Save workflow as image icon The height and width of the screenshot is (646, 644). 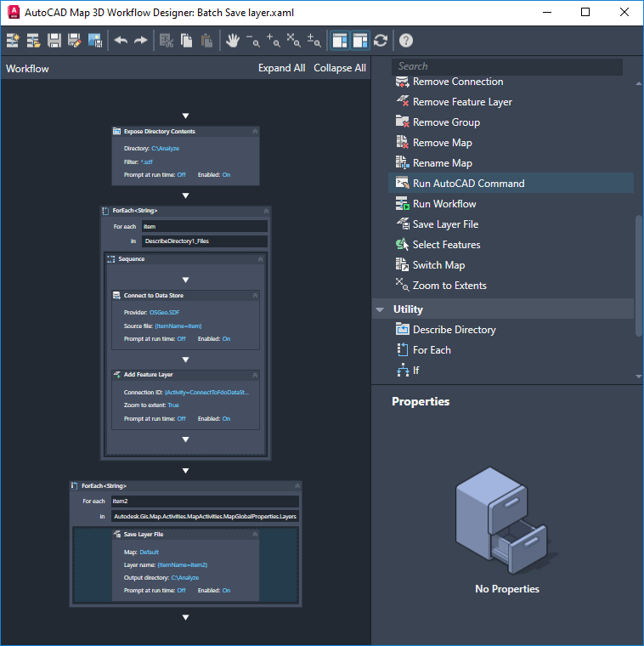point(95,41)
